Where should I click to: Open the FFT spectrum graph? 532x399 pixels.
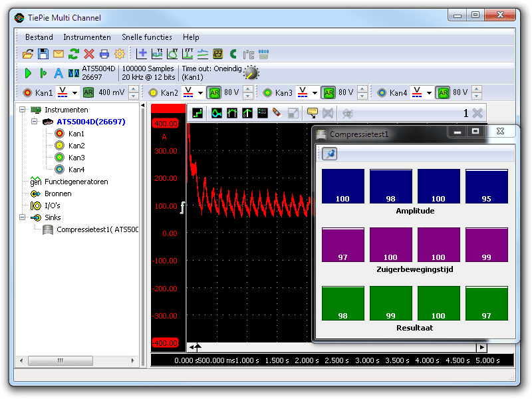tap(188, 54)
